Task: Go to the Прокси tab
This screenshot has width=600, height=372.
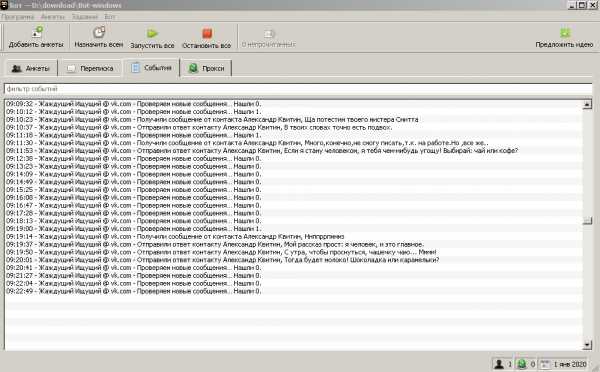Action: tap(206, 69)
